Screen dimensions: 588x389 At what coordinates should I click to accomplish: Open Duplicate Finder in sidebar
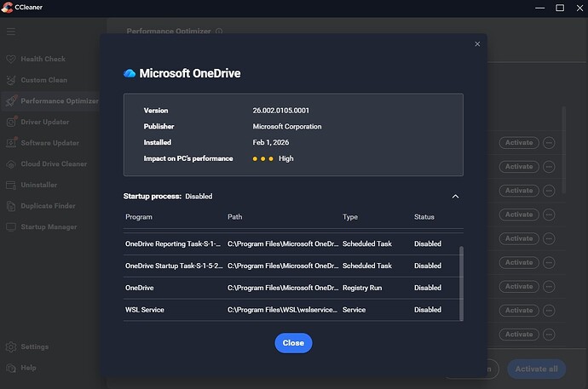tap(49, 206)
